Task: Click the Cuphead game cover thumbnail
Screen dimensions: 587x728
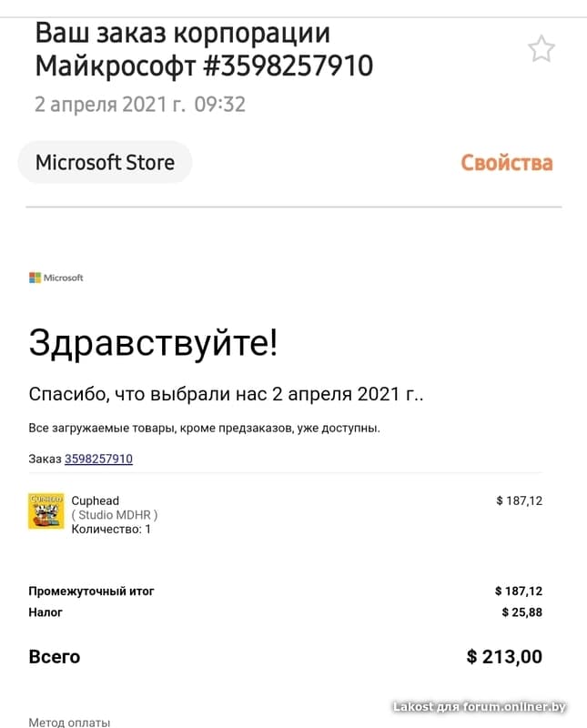Action: tap(46, 511)
